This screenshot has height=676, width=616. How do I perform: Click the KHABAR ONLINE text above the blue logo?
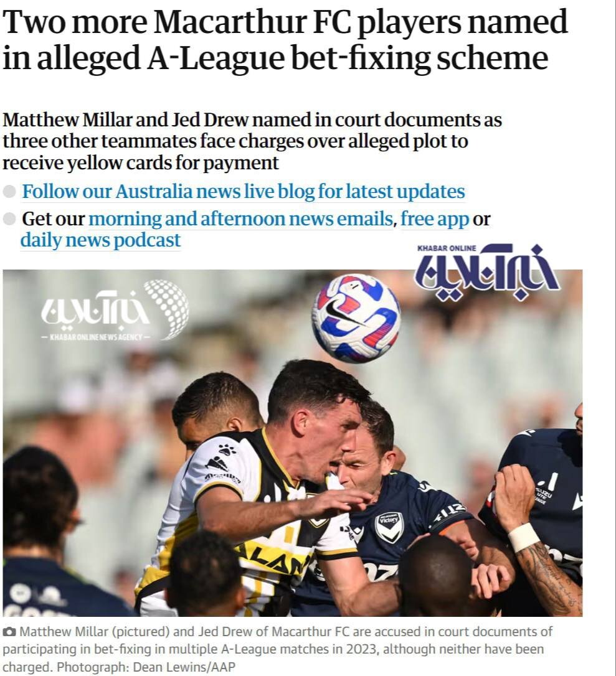tap(447, 248)
